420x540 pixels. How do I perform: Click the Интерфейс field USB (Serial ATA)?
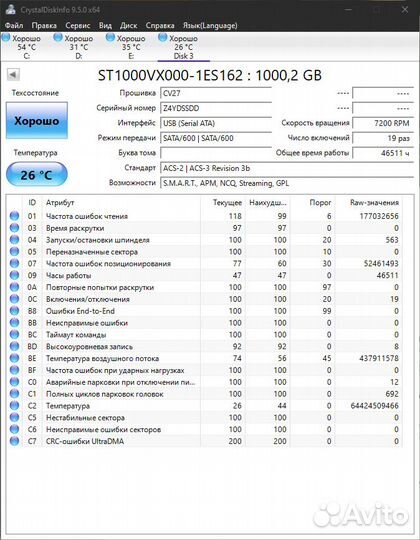click(216, 123)
